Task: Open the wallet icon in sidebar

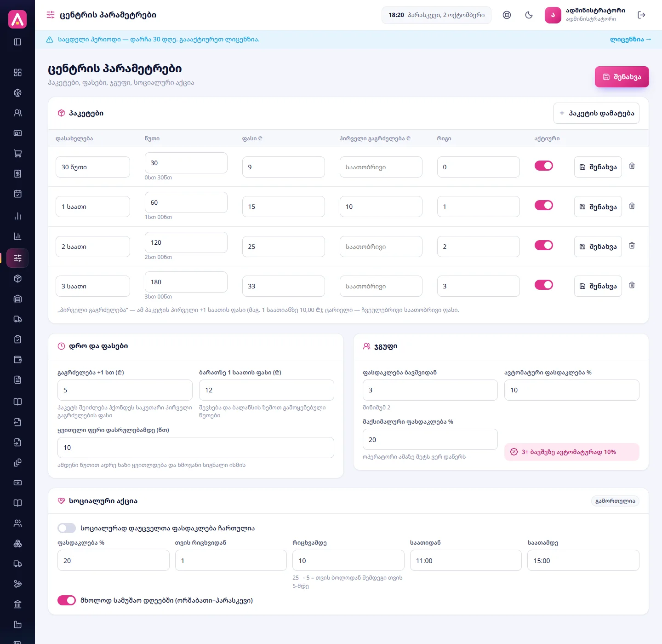Action: point(17,359)
